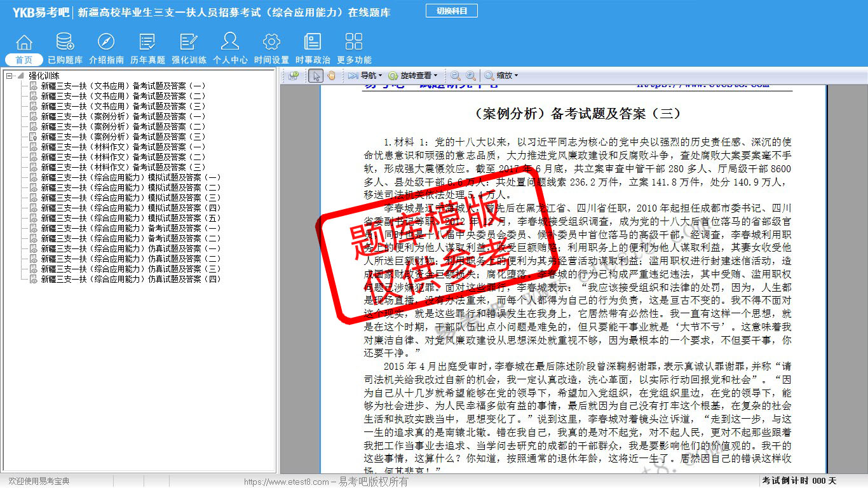868x488 pixels.
Task: Open the 已购题库 database icon
Action: 65,43
